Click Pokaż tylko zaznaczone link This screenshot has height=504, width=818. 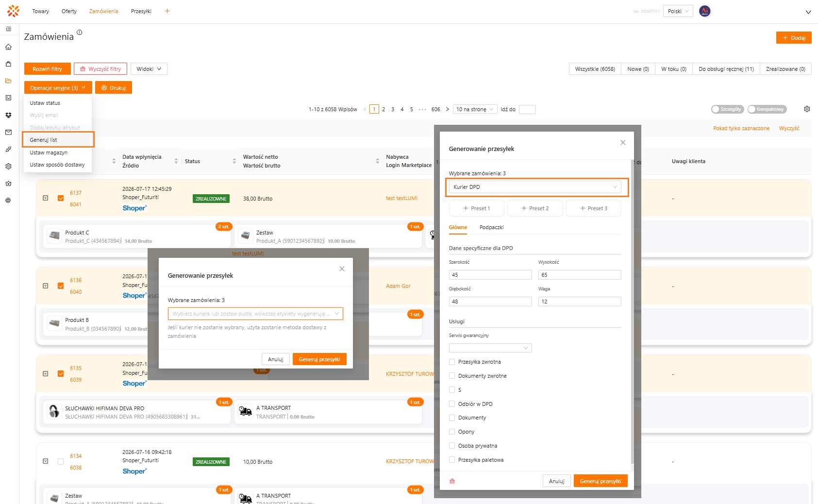tap(741, 128)
